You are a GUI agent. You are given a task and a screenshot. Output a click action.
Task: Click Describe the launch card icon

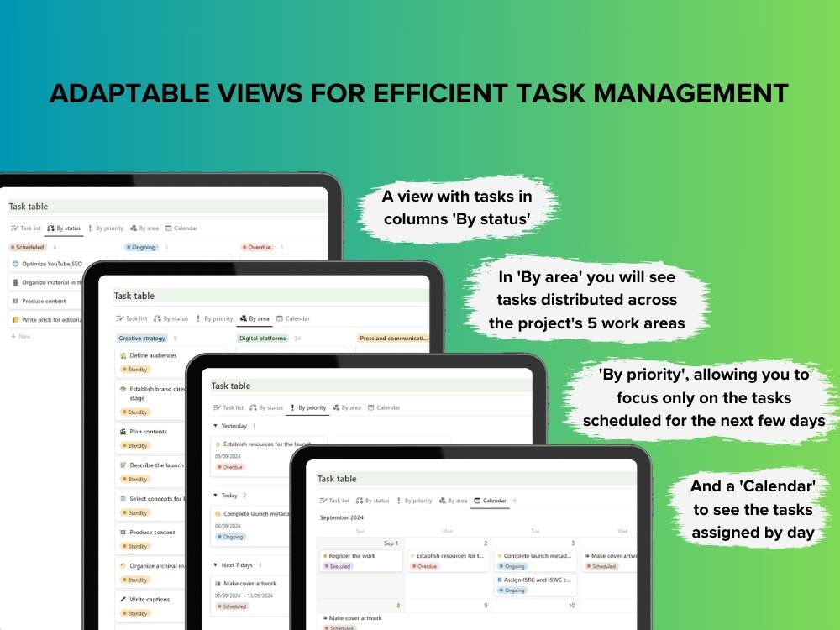(123, 465)
